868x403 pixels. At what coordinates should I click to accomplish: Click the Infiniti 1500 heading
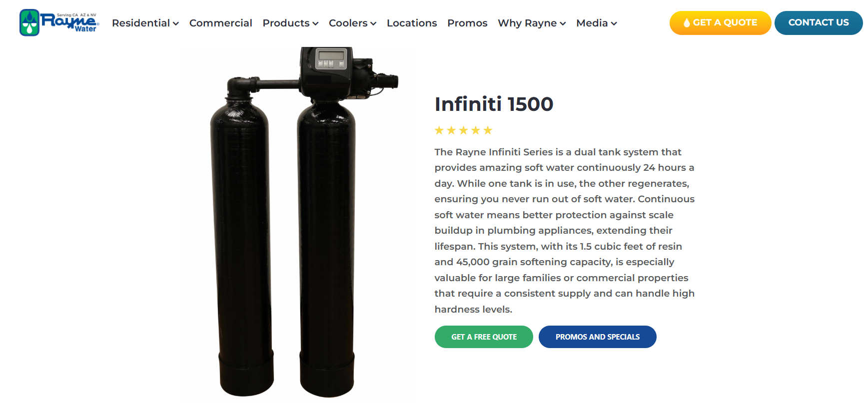coord(494,104)
